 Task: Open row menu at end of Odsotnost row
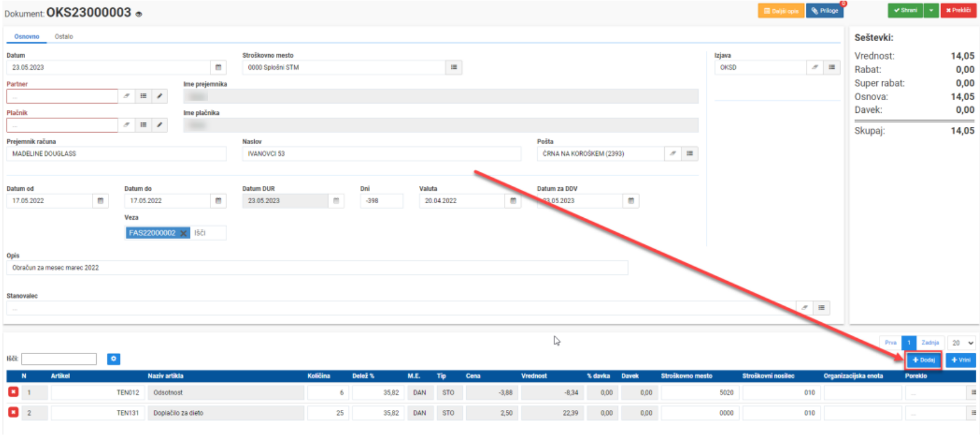(973, 392)
